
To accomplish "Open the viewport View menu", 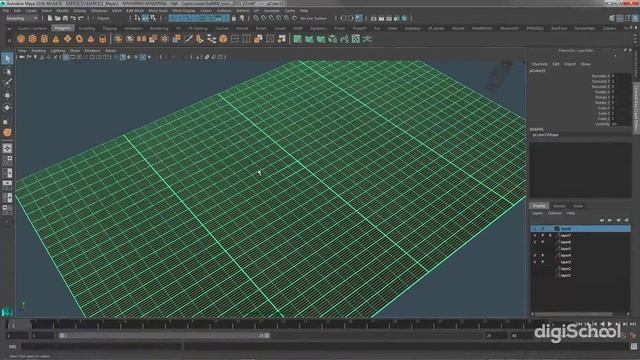I will [x=22, y=51].
